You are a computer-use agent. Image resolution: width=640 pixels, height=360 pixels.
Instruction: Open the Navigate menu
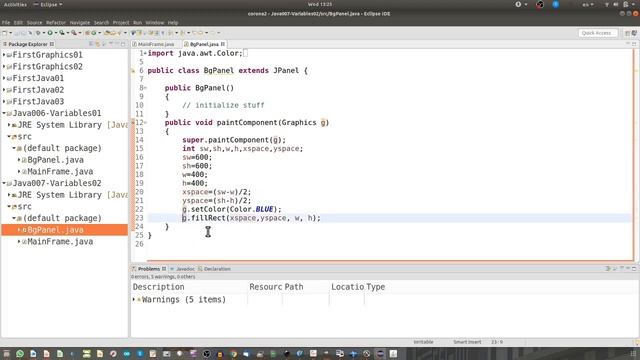pos(80,22)
